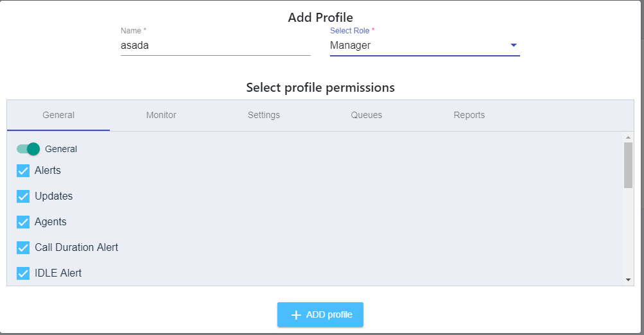644x335 pixels.
Task: Open the Select Role dropdown arrow
Action: pyautogui.click(x=513, y=46)
